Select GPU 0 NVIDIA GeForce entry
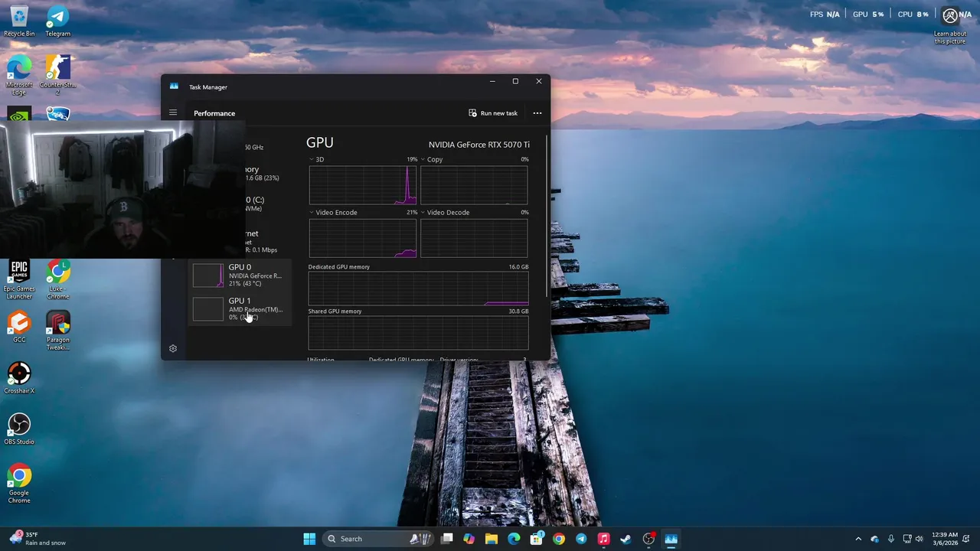980x551 pixels. [240, 275]
